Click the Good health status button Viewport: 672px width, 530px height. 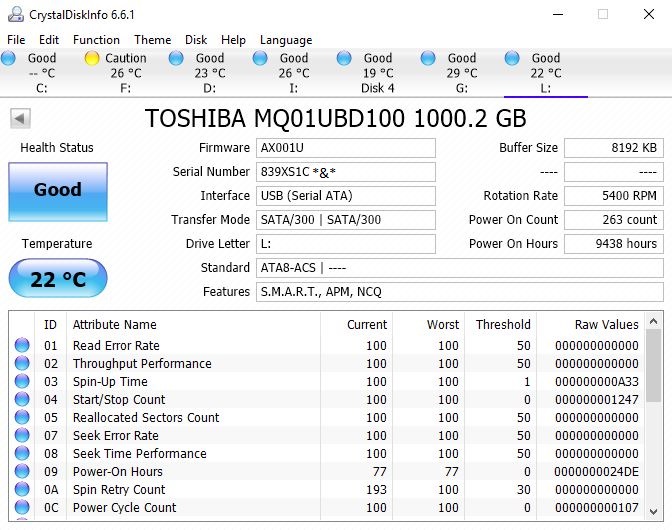(58, 192)
